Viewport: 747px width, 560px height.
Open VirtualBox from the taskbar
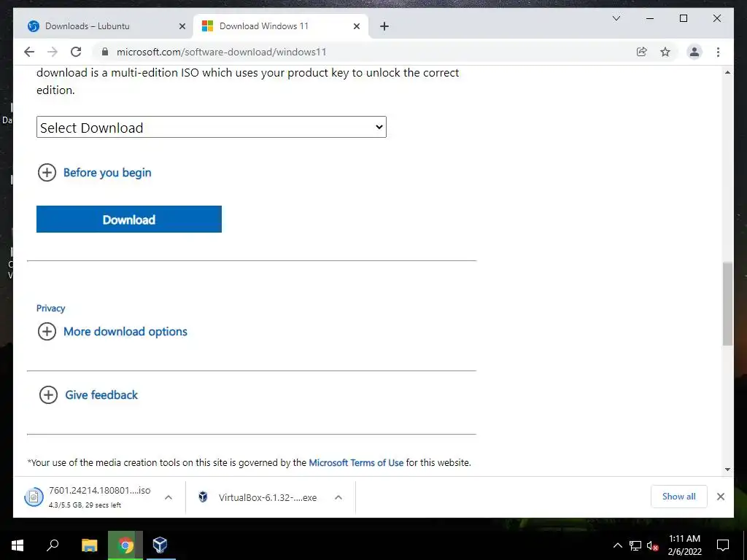(x=160, y=545)
